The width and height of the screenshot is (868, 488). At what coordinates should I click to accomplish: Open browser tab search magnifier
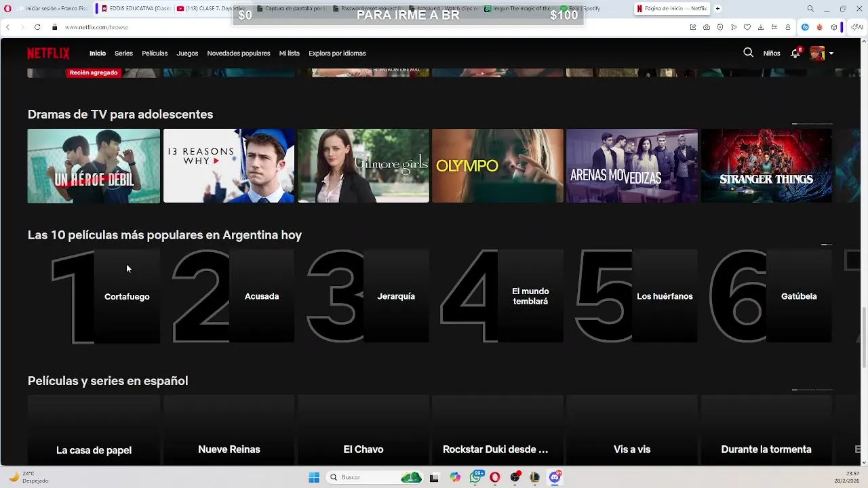click(x=810, y=9)
